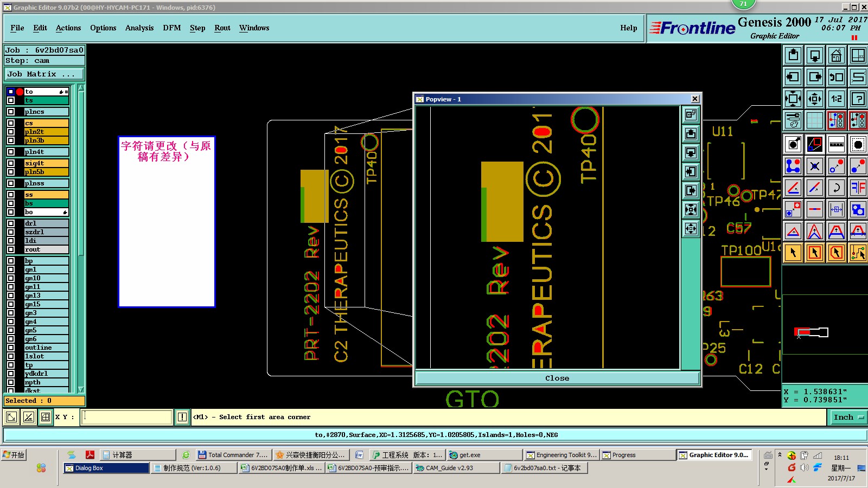
Task: Click the pan down icon in main toolbar
Action: (815, 55)
